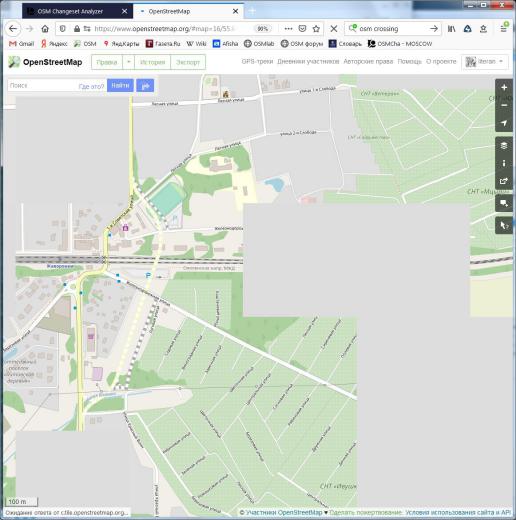This screenshot has width=516, height=520.
Task: Bookmark this page with the star icon
Action: pos(316,29)
